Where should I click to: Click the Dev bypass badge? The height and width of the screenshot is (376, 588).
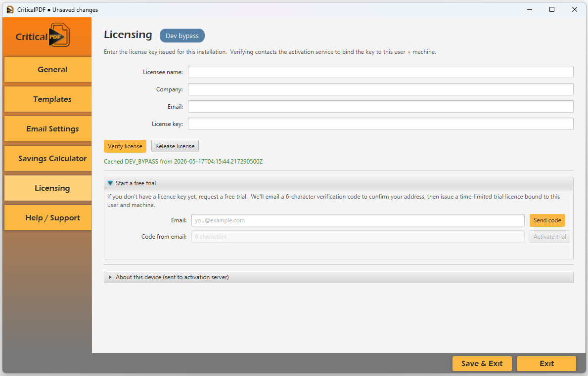point(182,36)
